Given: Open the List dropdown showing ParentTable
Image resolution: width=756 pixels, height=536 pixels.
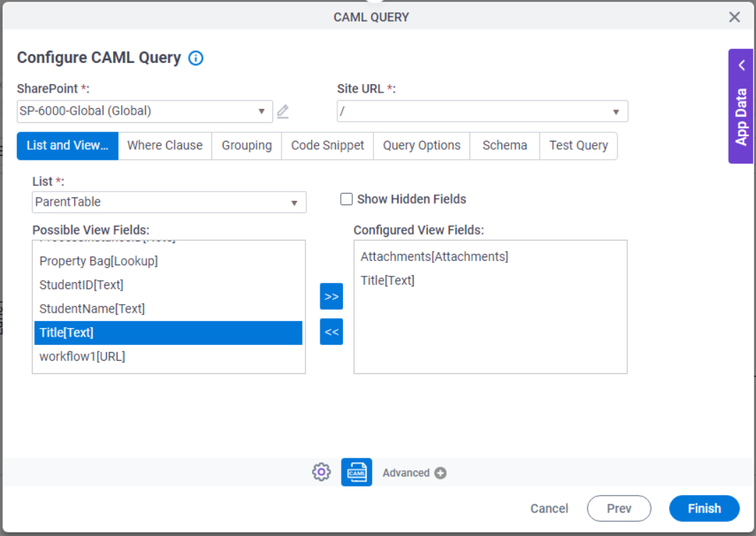Looking at the screenshot, I should coord(169,202).
